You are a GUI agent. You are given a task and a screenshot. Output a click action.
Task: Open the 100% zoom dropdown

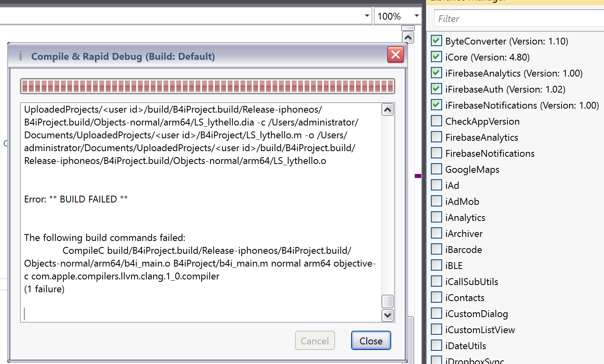click(x=416, y=16)
